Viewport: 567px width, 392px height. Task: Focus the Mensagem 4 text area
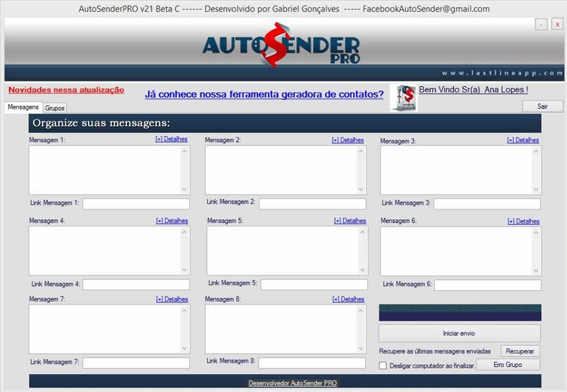[x=109, y=251]
